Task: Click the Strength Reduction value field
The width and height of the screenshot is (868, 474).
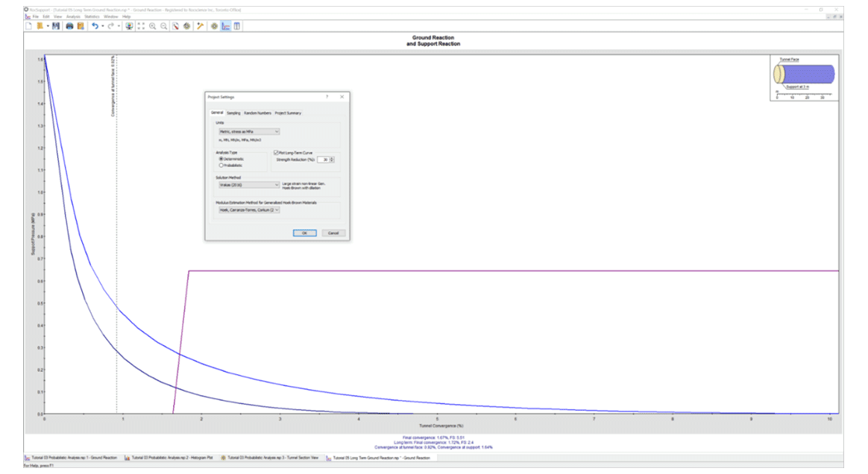Action: (324, 159)
